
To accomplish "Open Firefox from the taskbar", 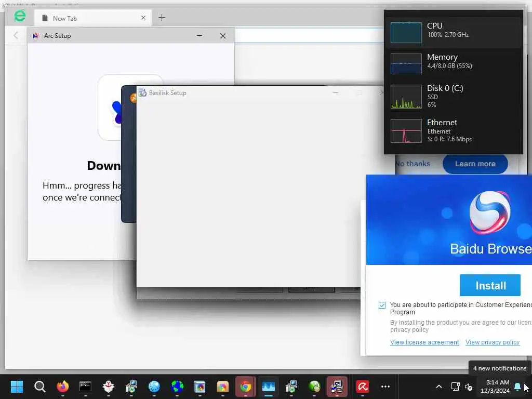I will (62, 387).
